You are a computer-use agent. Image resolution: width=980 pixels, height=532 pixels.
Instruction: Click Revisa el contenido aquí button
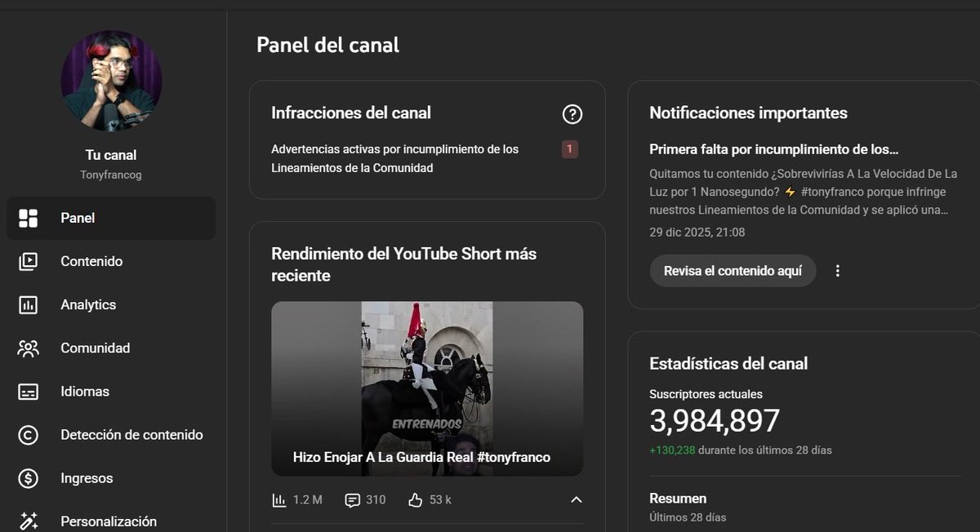tap(733, 271)
